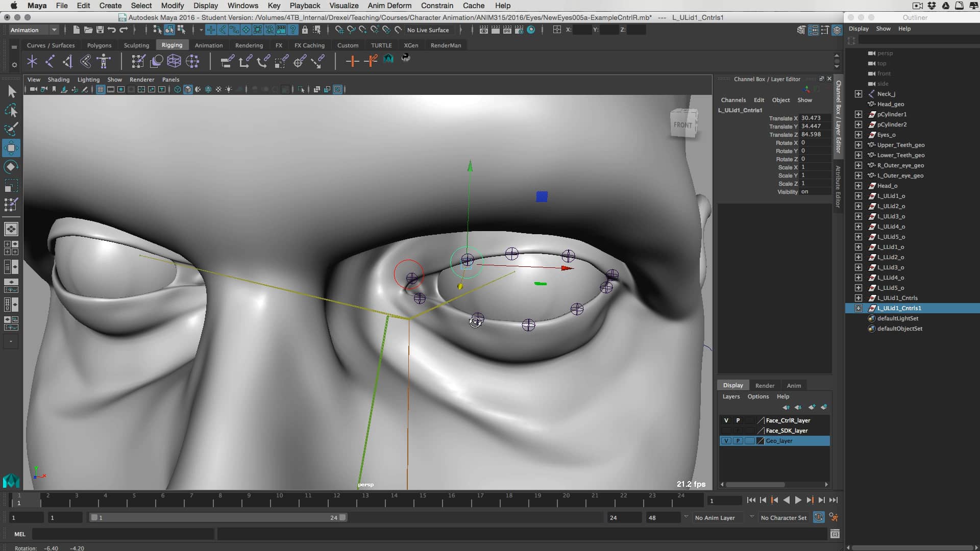Click the Human IK icon on the shelf
Viewport: 980px width, 551px height.
(104, 61)
